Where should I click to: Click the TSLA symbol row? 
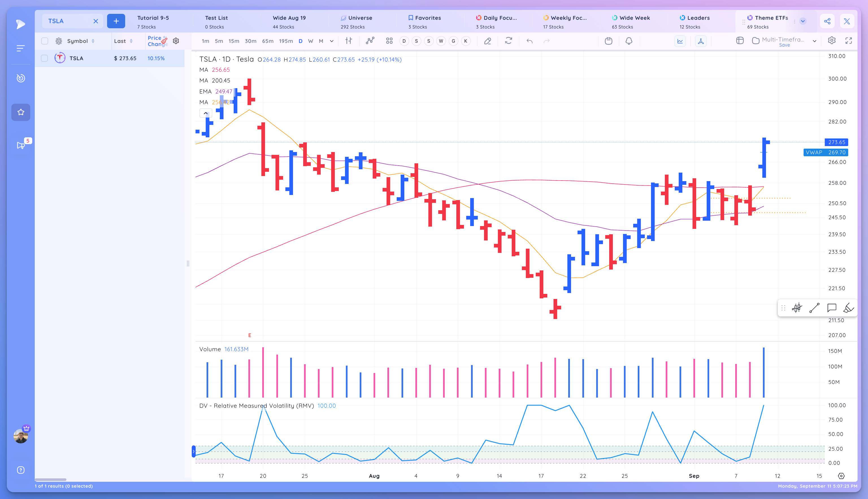(110, 58)
